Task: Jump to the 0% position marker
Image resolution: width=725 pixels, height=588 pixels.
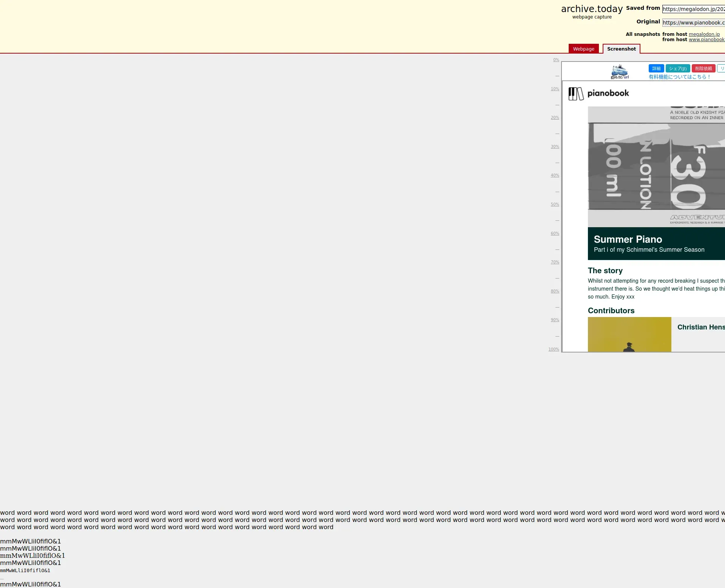Action: (556, 60)
